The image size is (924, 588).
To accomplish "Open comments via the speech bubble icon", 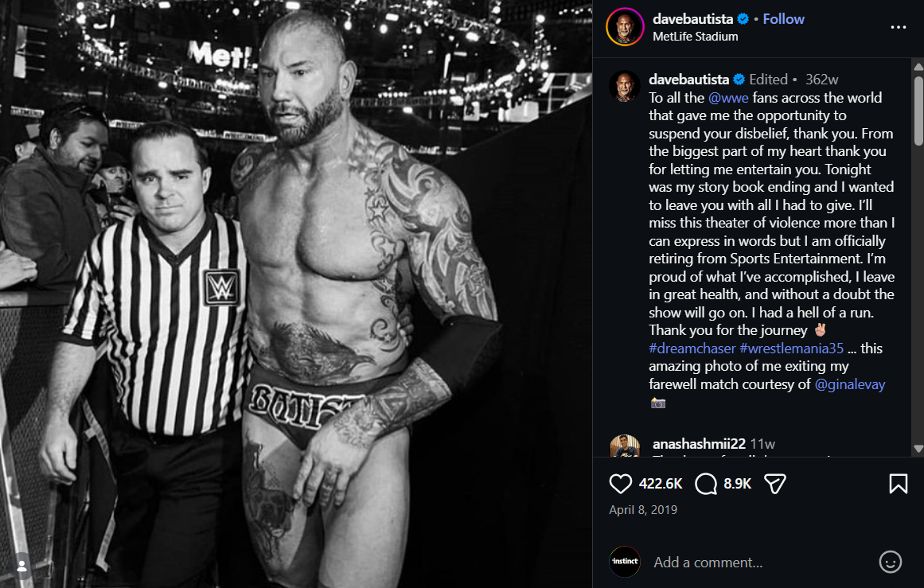I will (706, 484).
